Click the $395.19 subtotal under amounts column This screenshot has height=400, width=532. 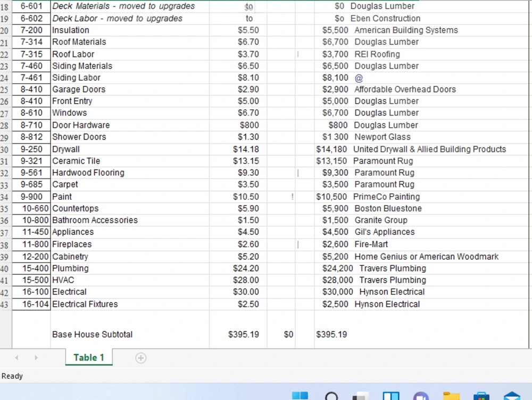click(x=244, y=334)
